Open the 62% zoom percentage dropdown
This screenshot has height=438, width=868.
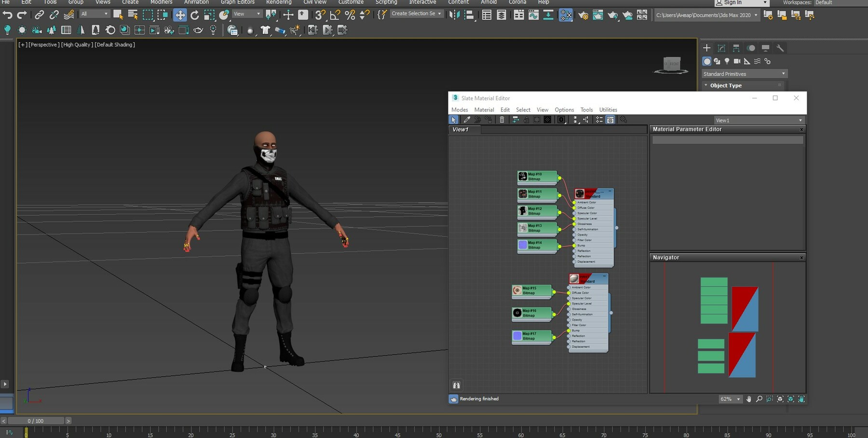click(x=729, y=399)
